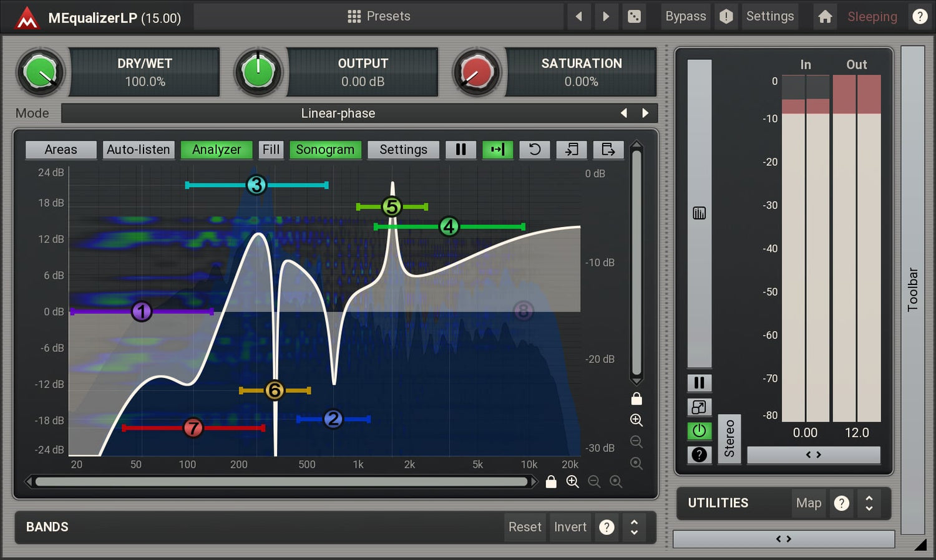Click the Bypass button

click(685, 17)
